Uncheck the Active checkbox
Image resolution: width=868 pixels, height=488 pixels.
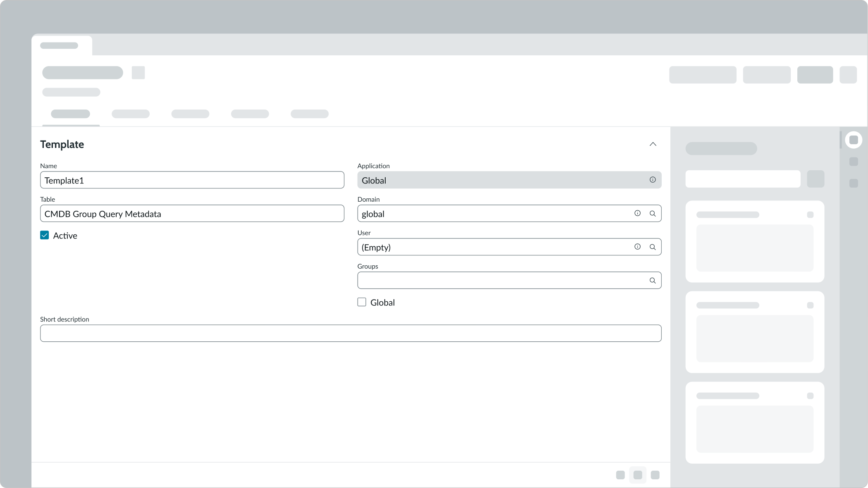(x=44, y=235)
